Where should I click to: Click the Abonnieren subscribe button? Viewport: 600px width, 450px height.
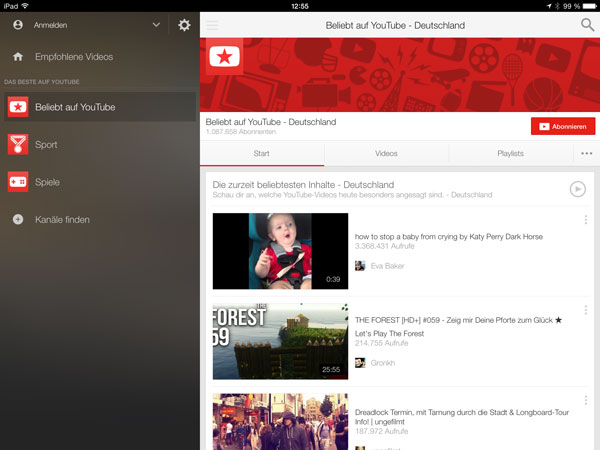[563, 126]
